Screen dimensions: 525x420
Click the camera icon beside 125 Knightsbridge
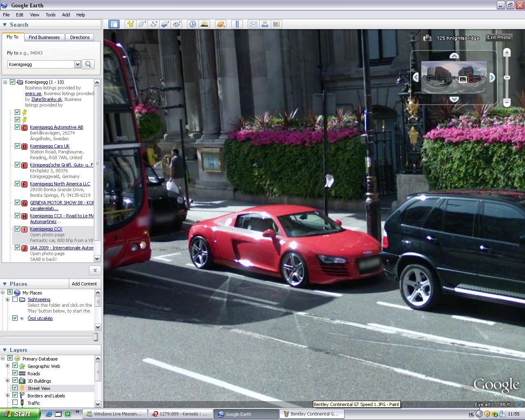[x=427, y=38]
